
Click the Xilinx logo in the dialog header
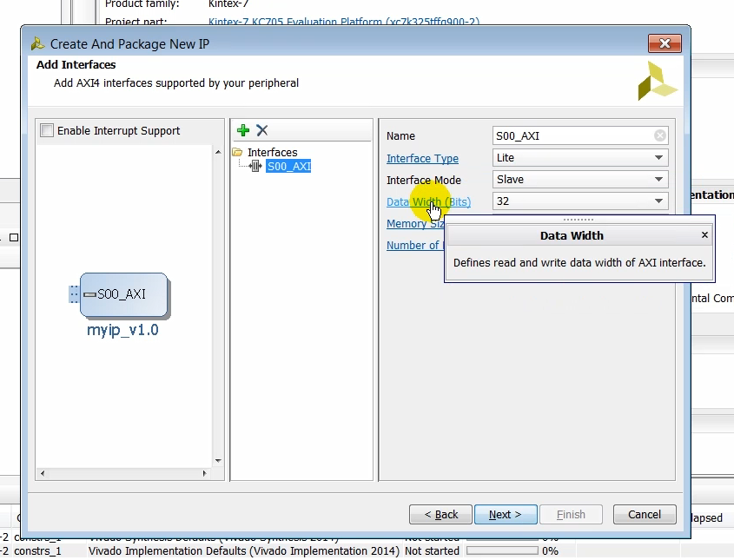pyautogui.click(x=657, y=80)
